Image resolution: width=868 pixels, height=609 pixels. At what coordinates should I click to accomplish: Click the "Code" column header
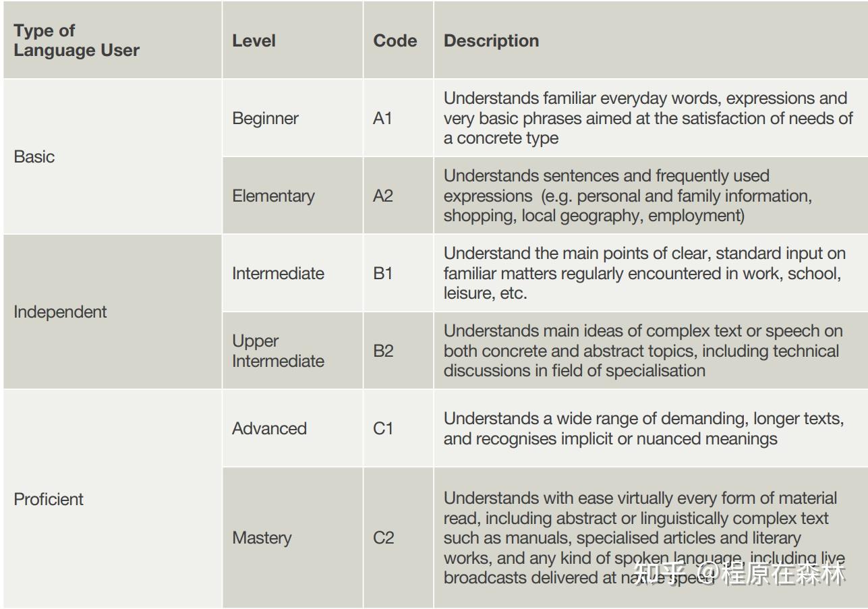point(395,40)
